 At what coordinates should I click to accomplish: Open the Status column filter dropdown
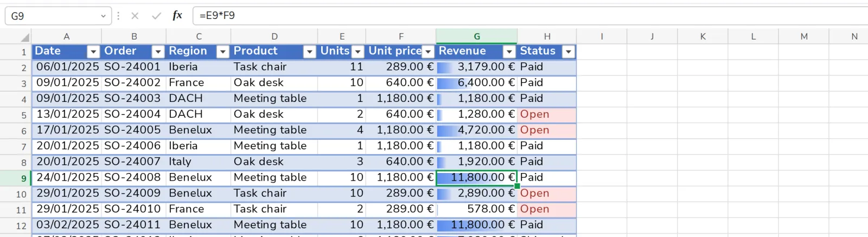(x=569, y=52)
